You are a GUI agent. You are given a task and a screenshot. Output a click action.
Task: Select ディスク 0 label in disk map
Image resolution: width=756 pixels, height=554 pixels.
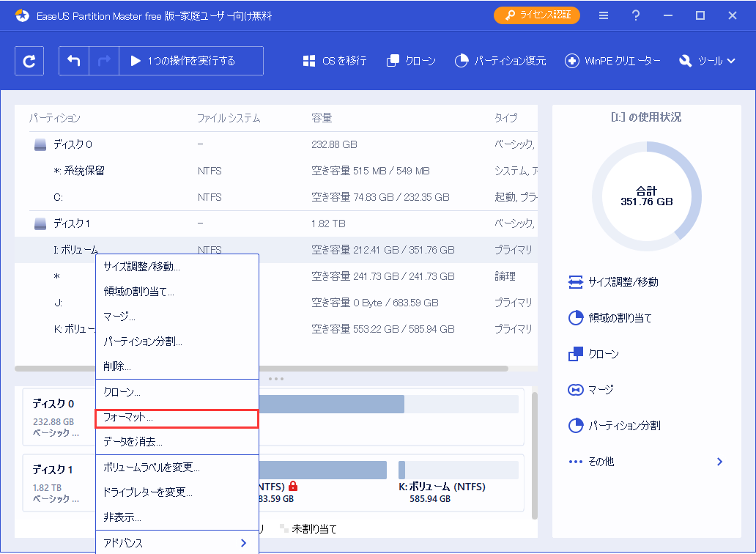[x=53, y=404]
